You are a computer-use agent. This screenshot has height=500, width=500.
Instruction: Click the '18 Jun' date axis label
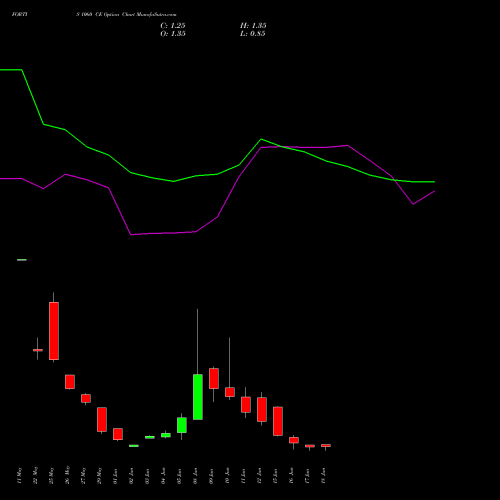point(323,476)
